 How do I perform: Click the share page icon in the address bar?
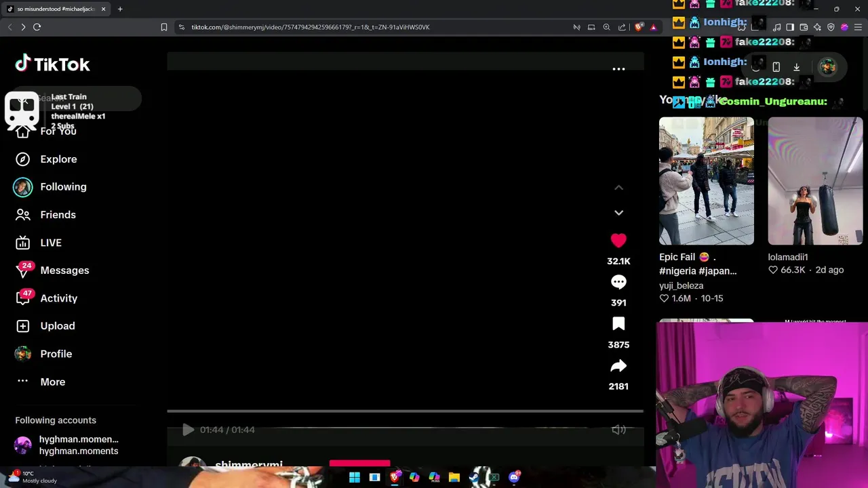click(622, 27)
